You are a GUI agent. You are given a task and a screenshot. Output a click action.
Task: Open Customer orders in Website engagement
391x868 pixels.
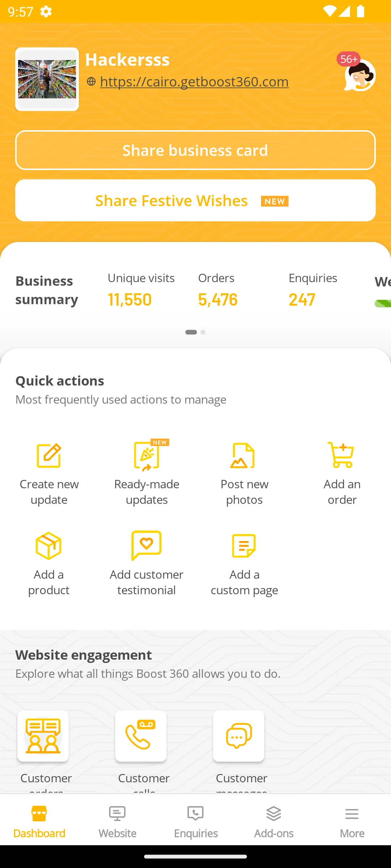click(x=43, y=737)
